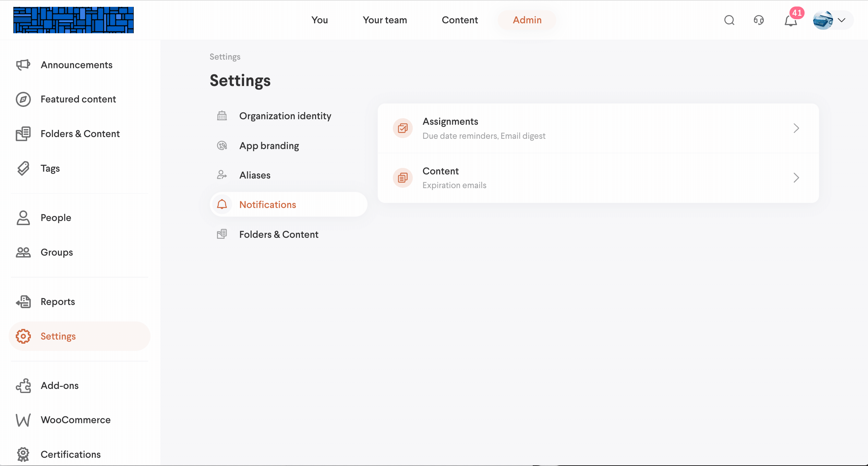Click the Announcements megaphone icon

pyautogui.click(x=23, y=65)
